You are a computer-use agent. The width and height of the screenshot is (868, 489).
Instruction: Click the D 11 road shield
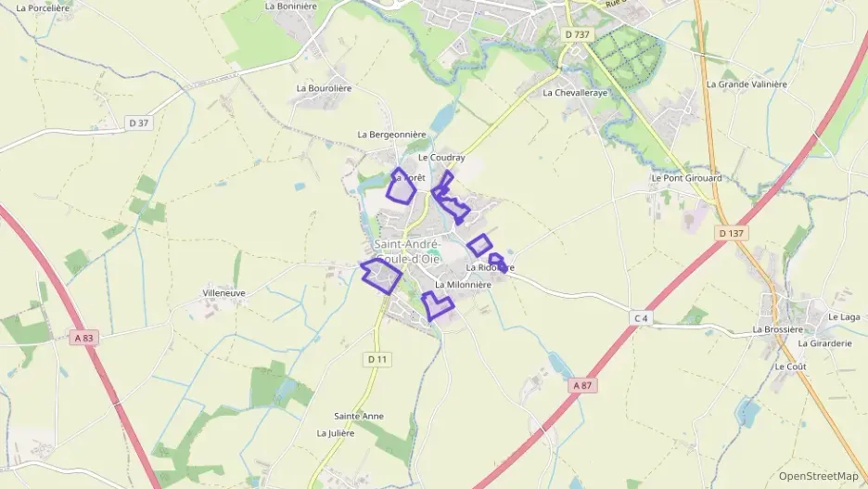[x=377, y=359]
